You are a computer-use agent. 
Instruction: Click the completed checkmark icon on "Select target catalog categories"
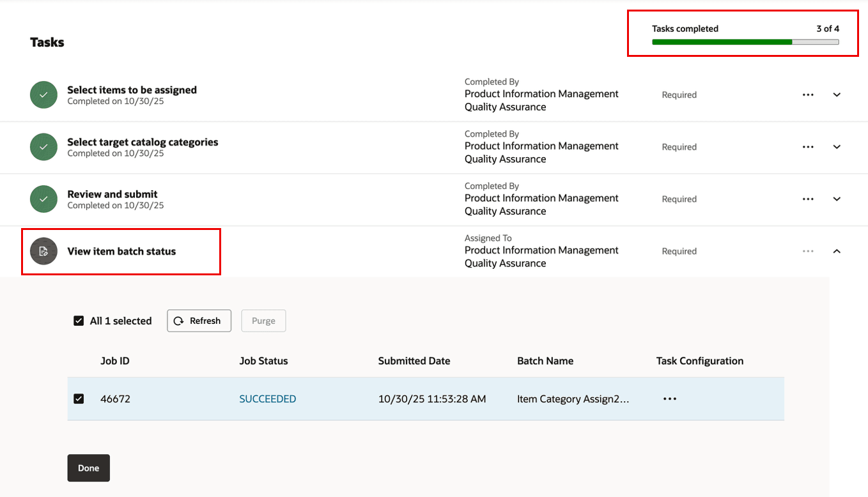(43, 147)
